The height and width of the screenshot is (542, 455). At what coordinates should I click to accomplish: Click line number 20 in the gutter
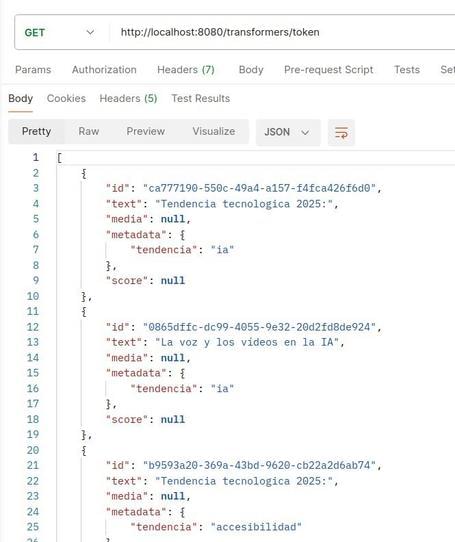[33, 450]
